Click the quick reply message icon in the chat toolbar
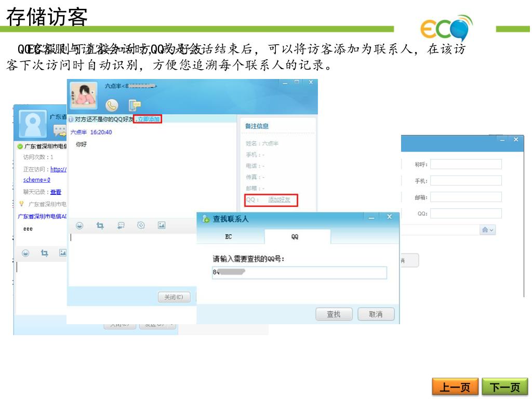Image resolution: width=532 pixels, height=399 pixels. pos(121,225)
